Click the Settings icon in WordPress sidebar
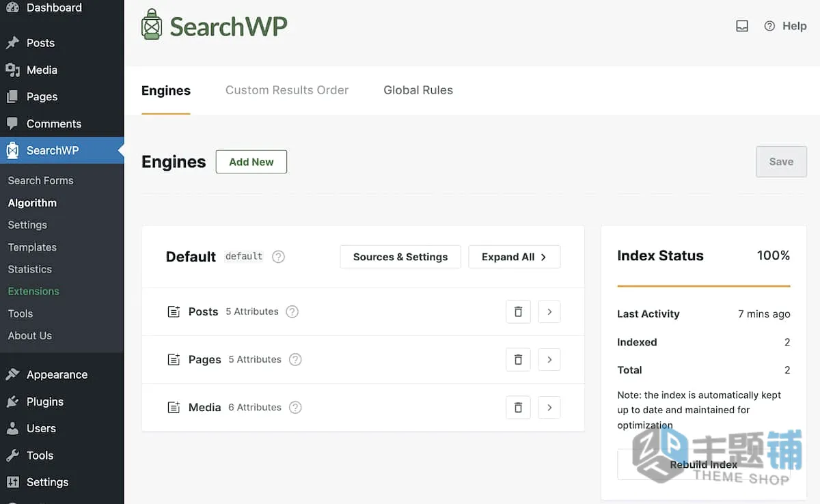 click(x=12, y=482)
